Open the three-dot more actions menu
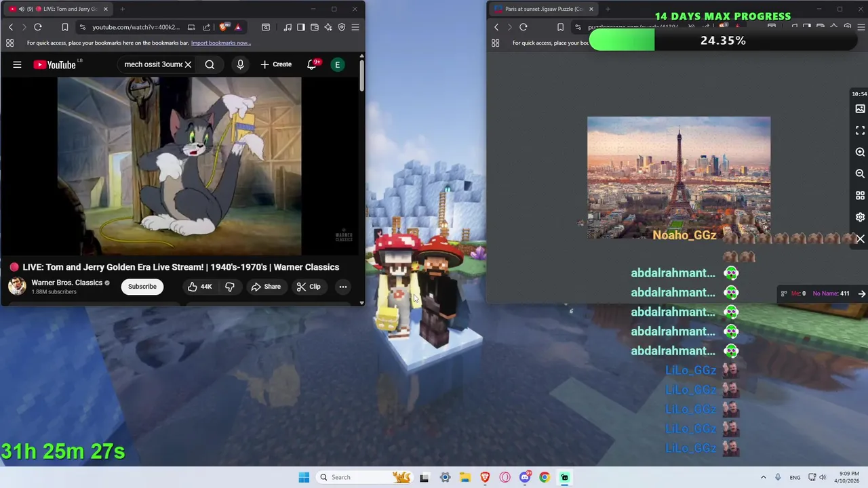 point(343,287)
